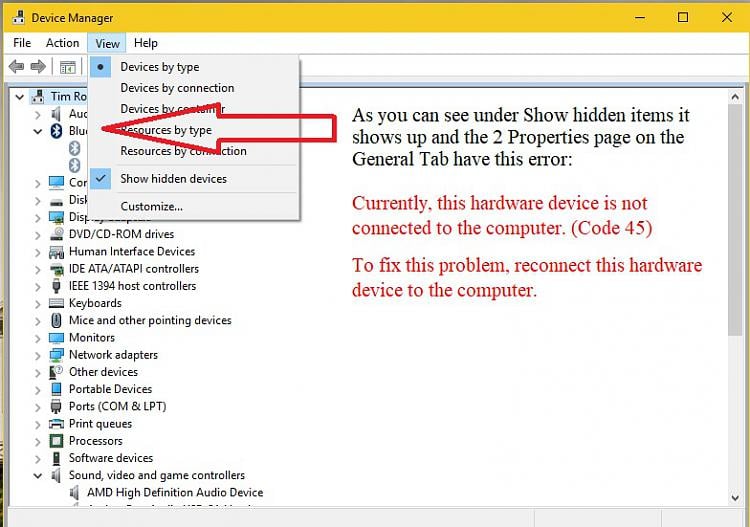Image resolution: width=750 pixels, height=527 pixels.
Task: Close the open View menu
Action: [x=107, y=43]
